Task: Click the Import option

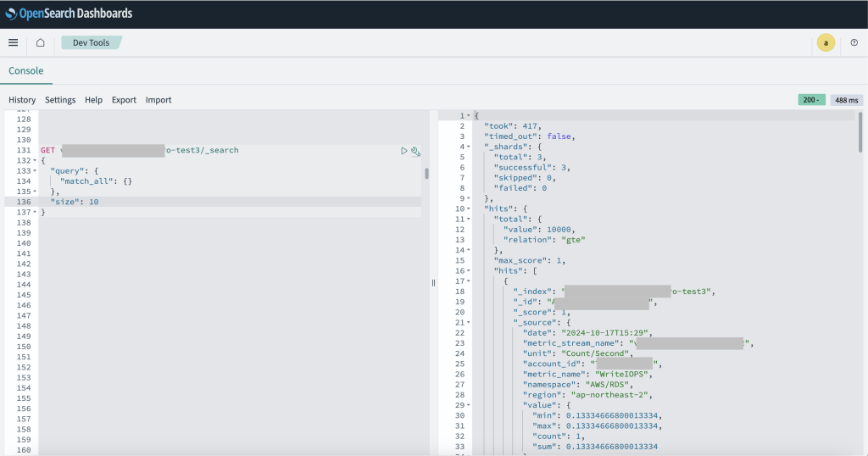Action: point(159,100)
